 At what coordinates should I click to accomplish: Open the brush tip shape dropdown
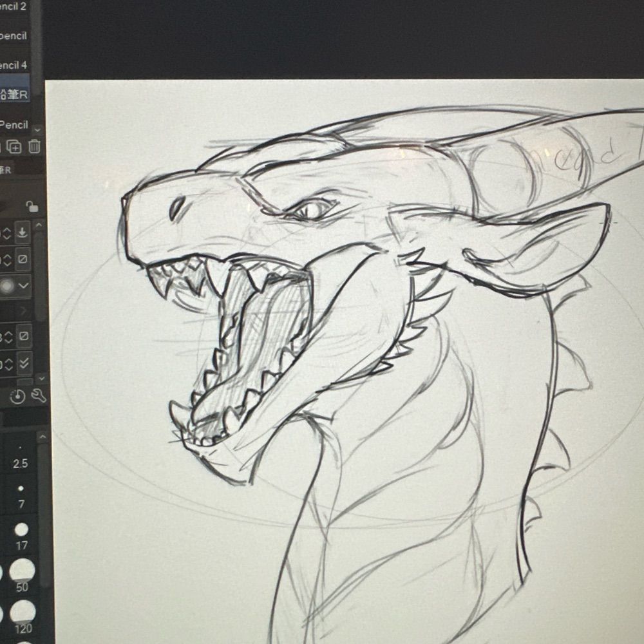(23, 285)
